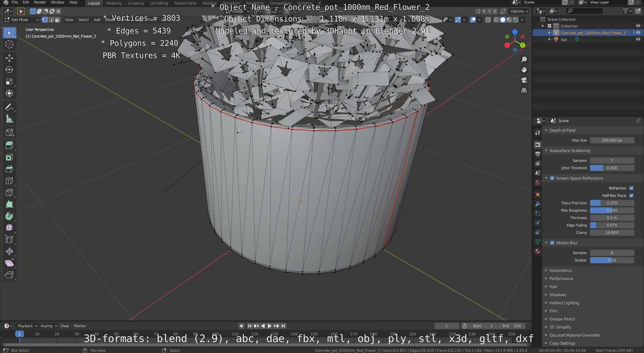
Task: Switch orthographic/perspective grid icon
Action: (x=524, y=90)
